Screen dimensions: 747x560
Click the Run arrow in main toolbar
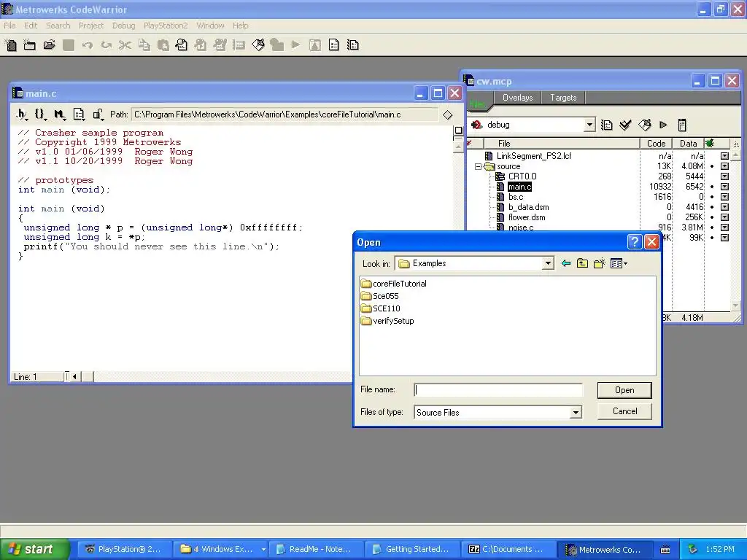[x=296, y=45]
